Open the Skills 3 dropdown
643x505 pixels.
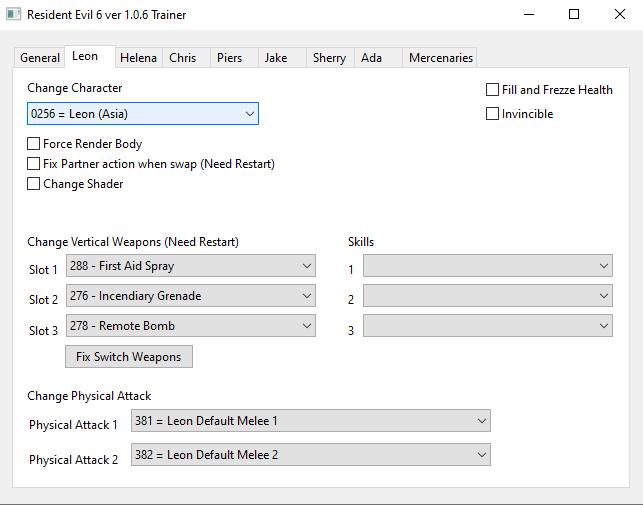click(488, 326)
